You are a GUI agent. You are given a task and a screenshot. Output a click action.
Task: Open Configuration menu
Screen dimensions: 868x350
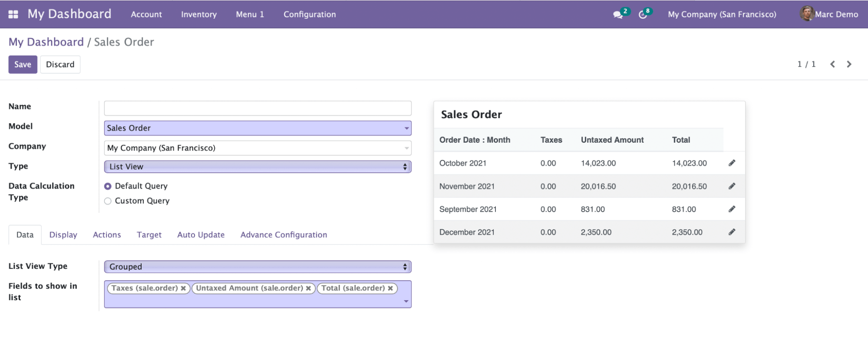coord(310,14)
